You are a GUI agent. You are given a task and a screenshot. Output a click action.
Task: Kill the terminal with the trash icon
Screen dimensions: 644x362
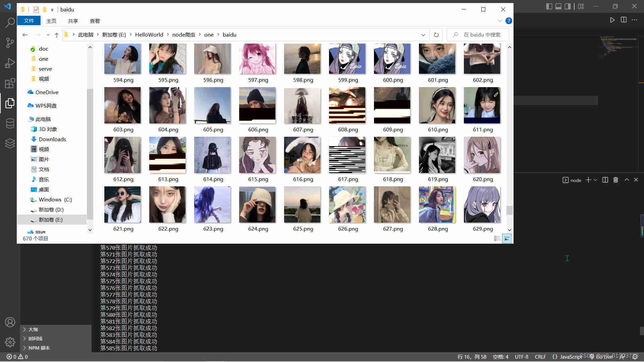pos(615,180)
